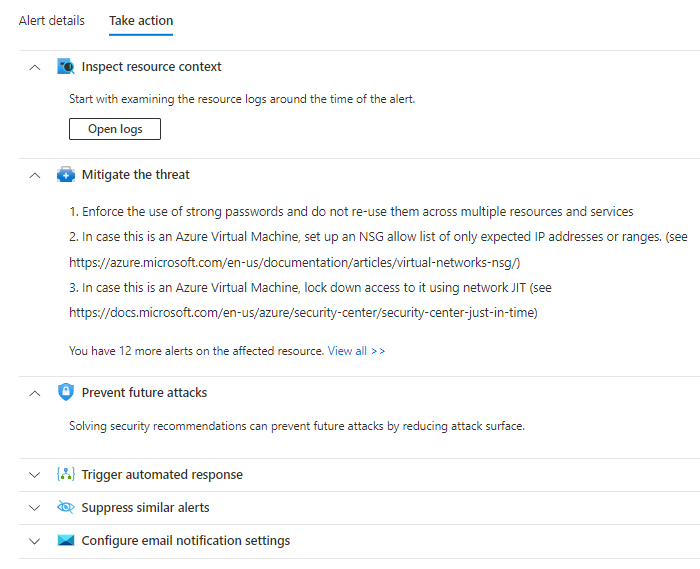Expand the Suppress similar alerts section
700x569 pixels.
pyautogui.click(x=35, y=508)
